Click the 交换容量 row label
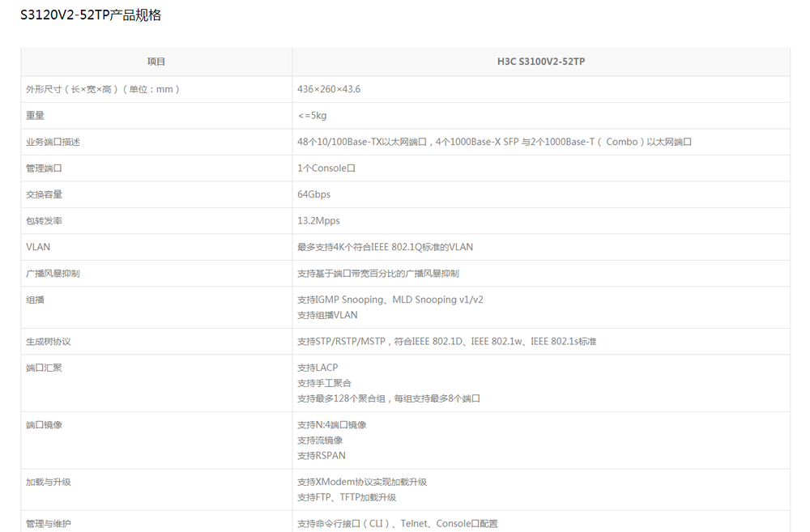 pyautogui.click(x=45, y=194)
